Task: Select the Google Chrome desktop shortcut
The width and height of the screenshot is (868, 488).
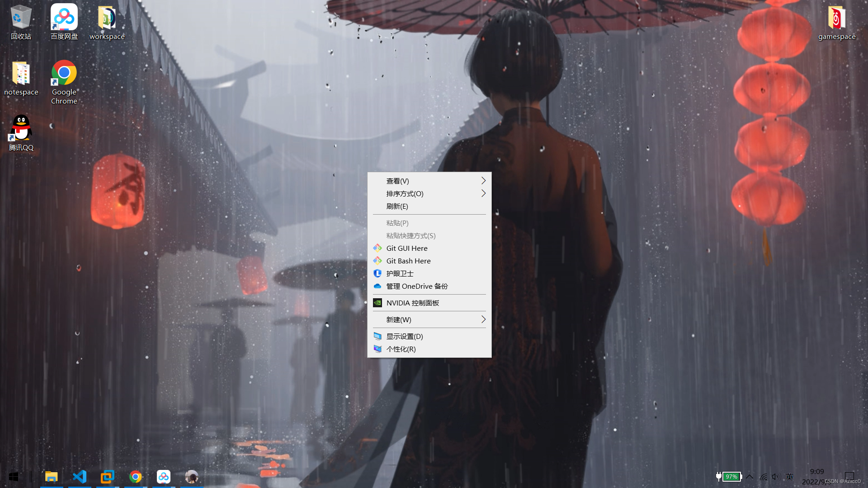Action: [64, 83]
